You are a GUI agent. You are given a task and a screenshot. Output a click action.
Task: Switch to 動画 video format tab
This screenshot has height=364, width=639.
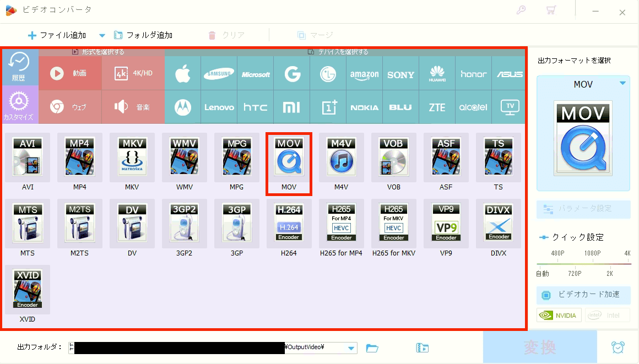(x=70, y=73)
